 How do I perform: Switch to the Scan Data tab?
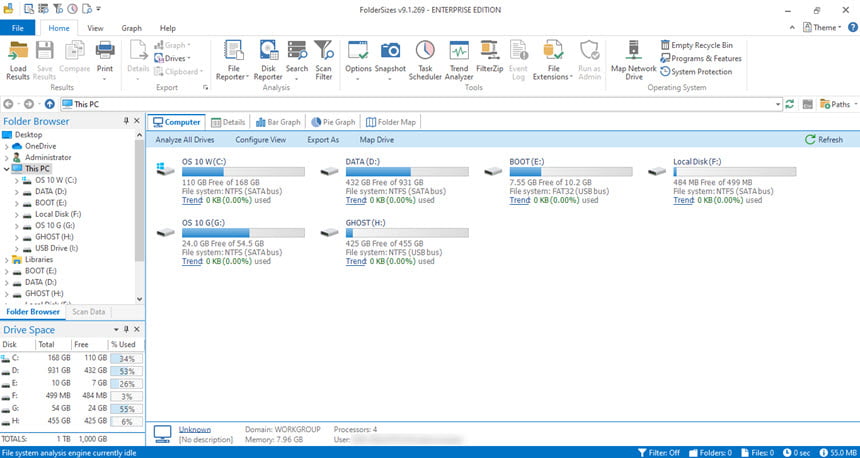click(x=88, y=312)
